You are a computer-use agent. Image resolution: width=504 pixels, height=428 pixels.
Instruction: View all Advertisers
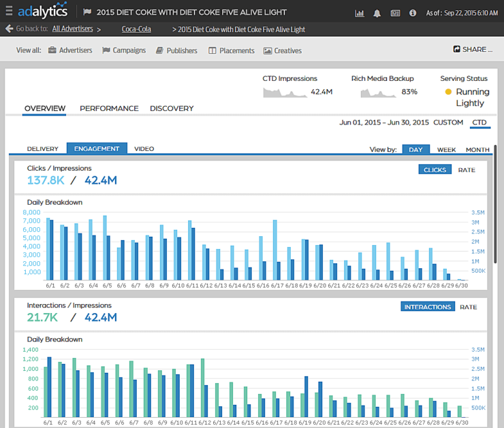tap(70, 50)
